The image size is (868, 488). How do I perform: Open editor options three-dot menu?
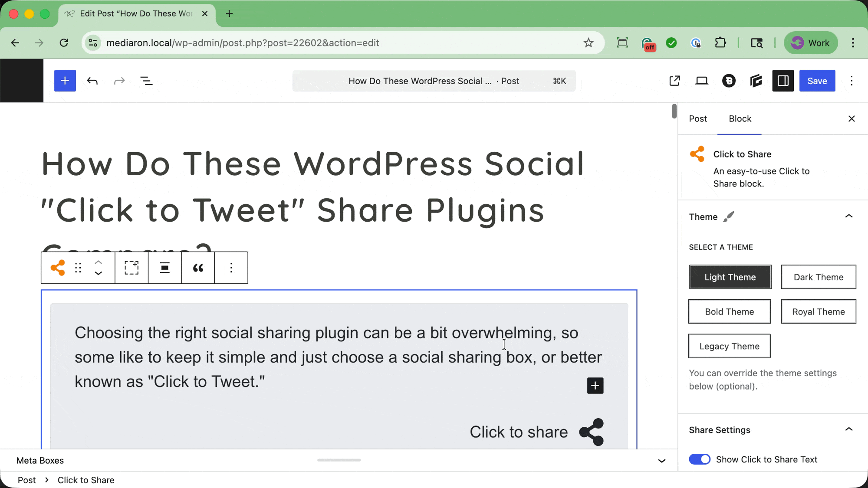[x=852, y=81]
